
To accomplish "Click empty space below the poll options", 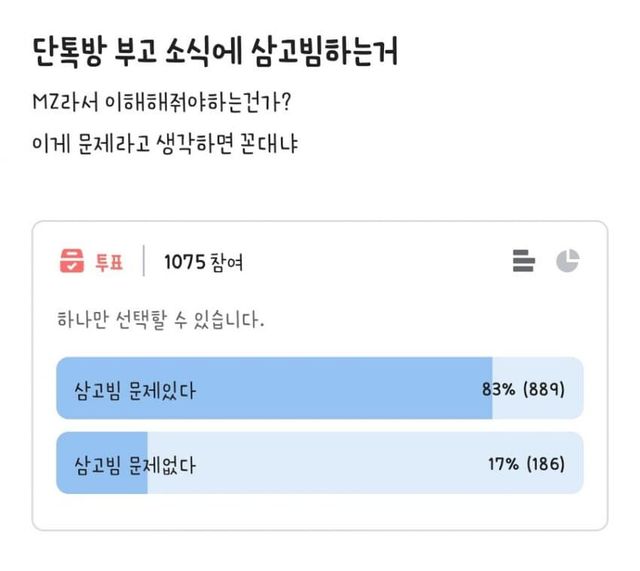I will [x=320, y=512].
